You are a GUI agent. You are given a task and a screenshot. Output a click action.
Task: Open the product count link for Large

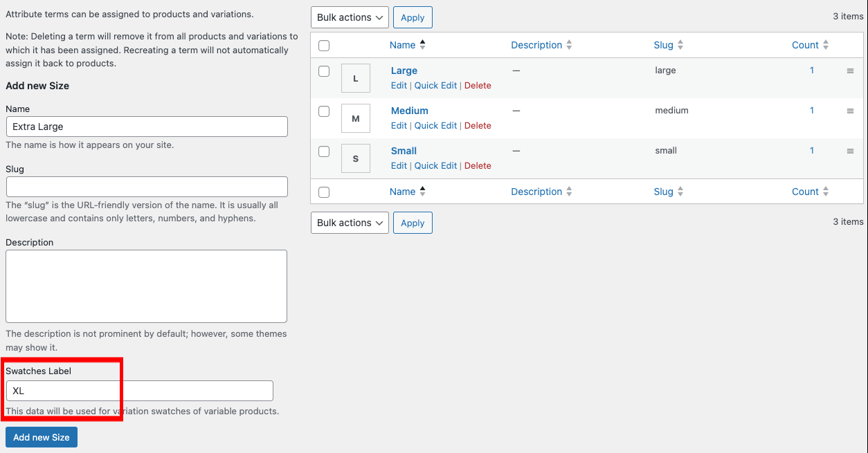(811, 70)
